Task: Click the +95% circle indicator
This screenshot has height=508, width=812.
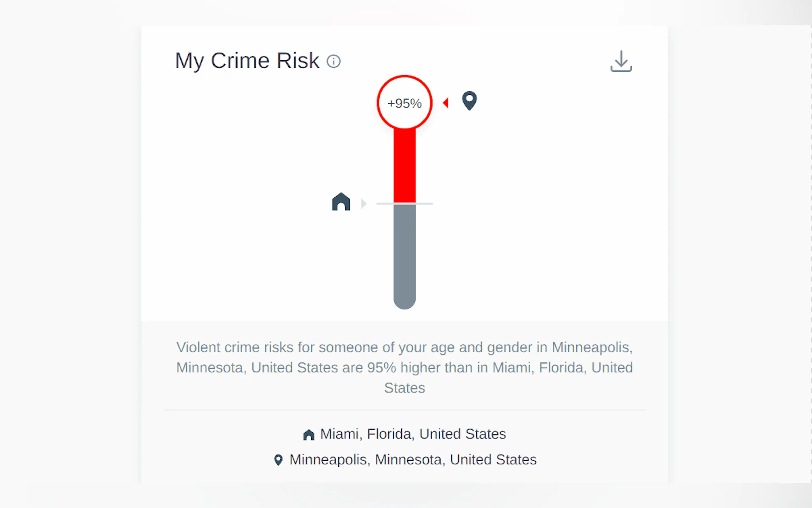Action: tap(404, 103)
